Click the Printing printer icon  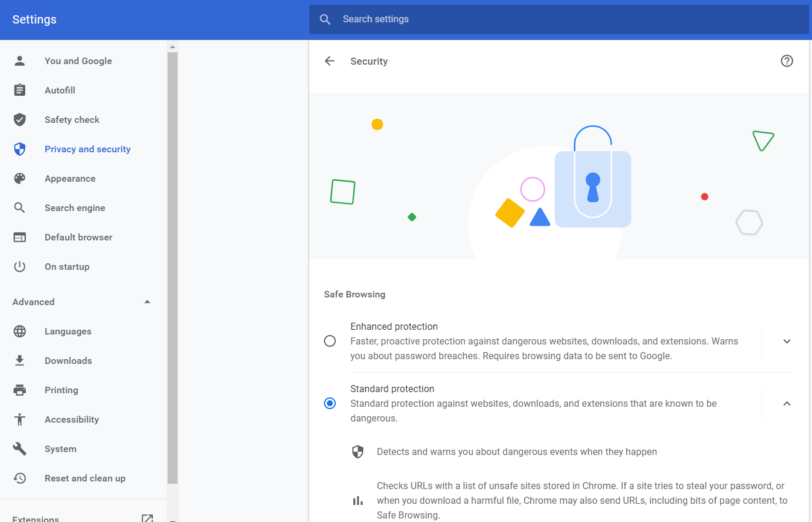(20, 390)
